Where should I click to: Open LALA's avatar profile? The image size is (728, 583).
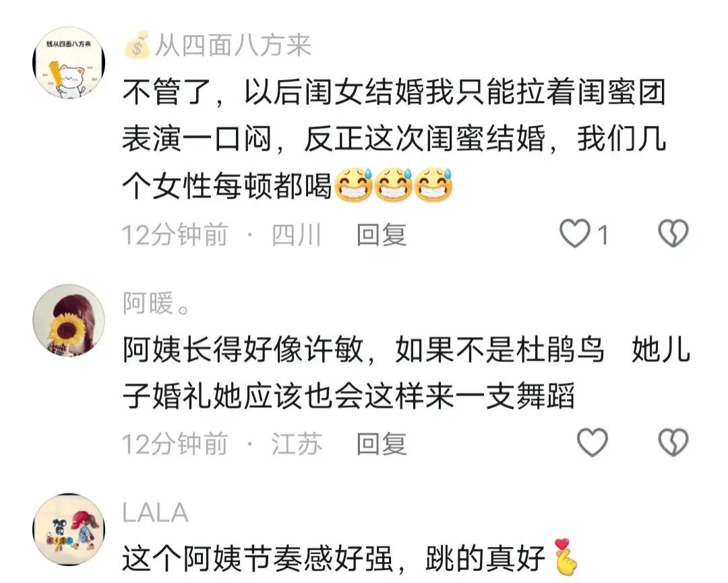69,530
